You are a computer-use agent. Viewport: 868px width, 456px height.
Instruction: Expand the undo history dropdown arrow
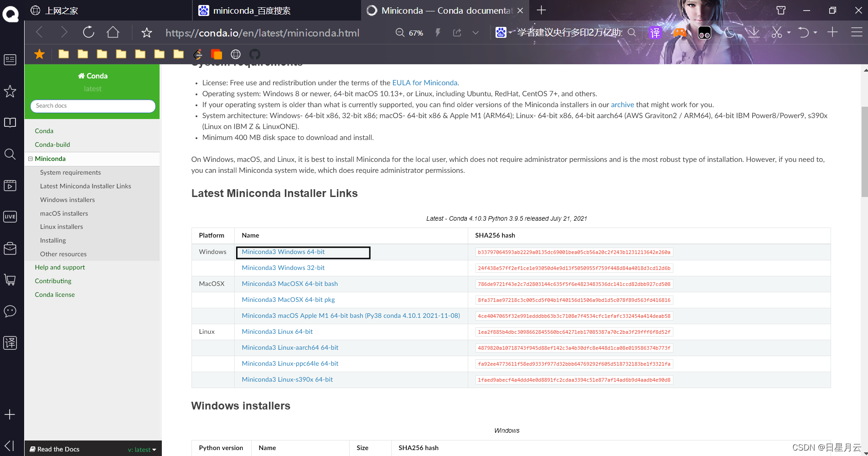[x=815, y=33]
